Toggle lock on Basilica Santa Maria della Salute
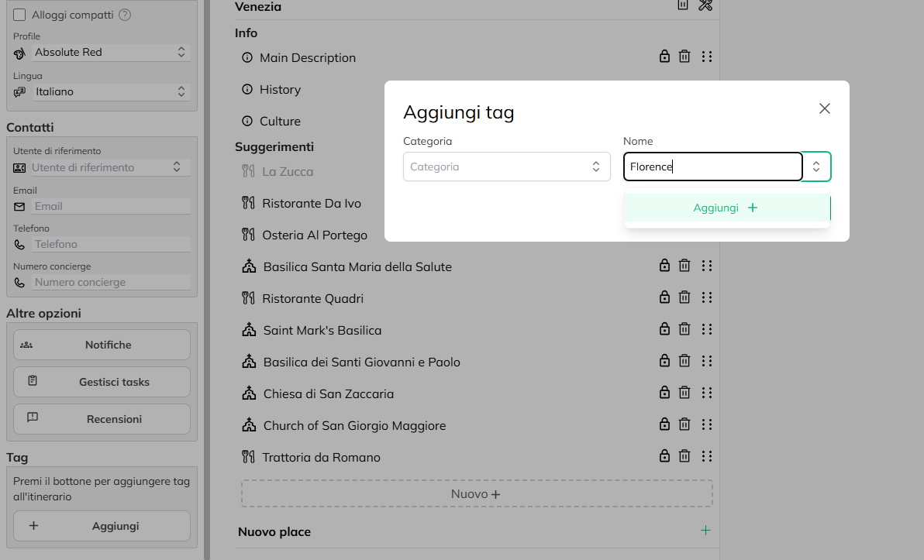The width and height of the screenshot is (924, 560). tap(664, 266)
